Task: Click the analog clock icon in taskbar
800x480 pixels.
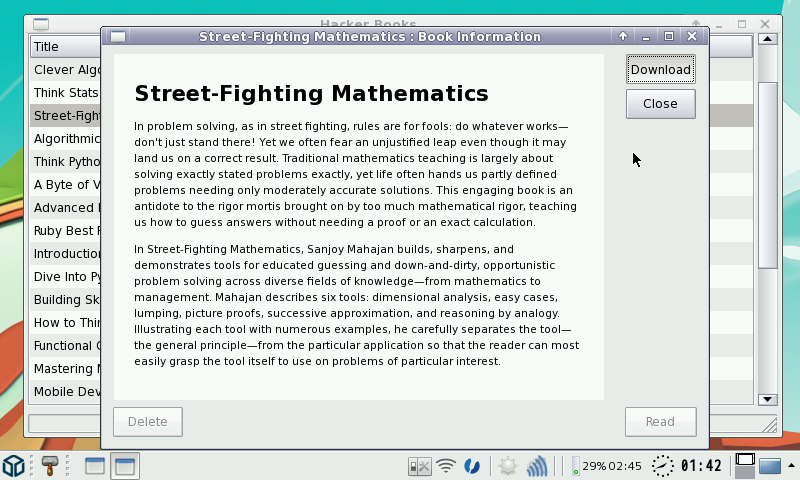Action: click(x=662, y=466)
